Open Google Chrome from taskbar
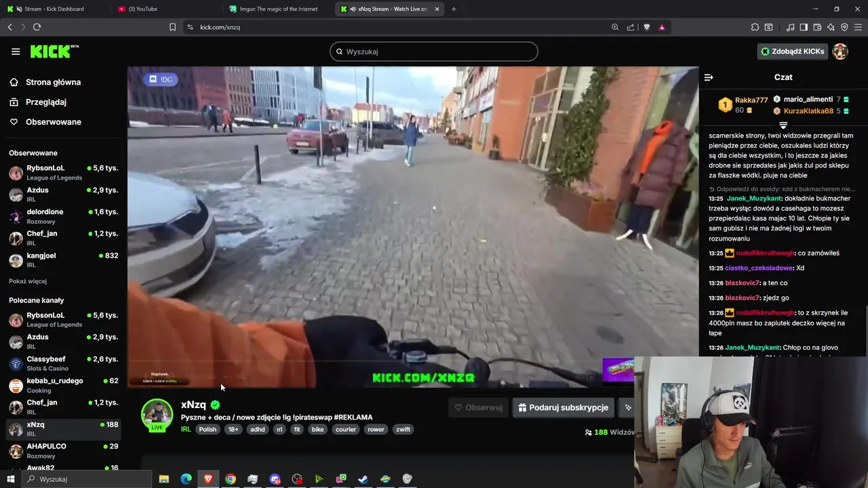 tap(231, 479)
